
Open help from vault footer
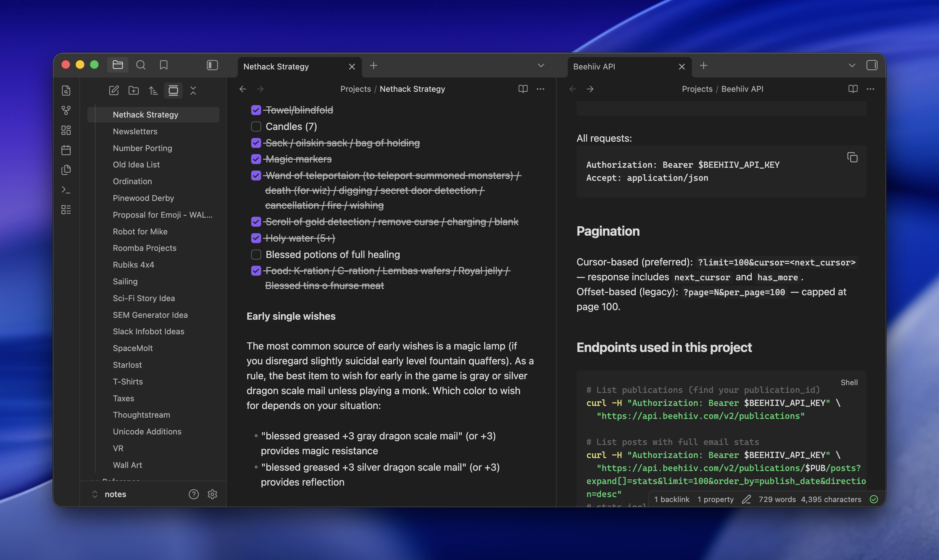194,494
